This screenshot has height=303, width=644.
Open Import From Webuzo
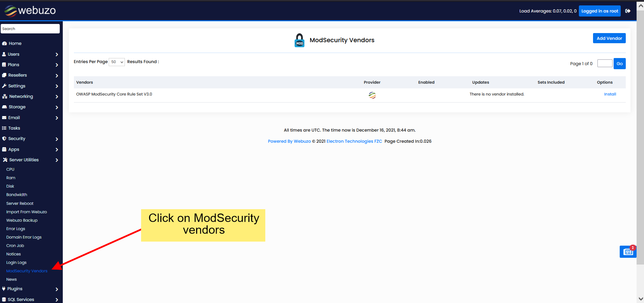coord(26,212)
